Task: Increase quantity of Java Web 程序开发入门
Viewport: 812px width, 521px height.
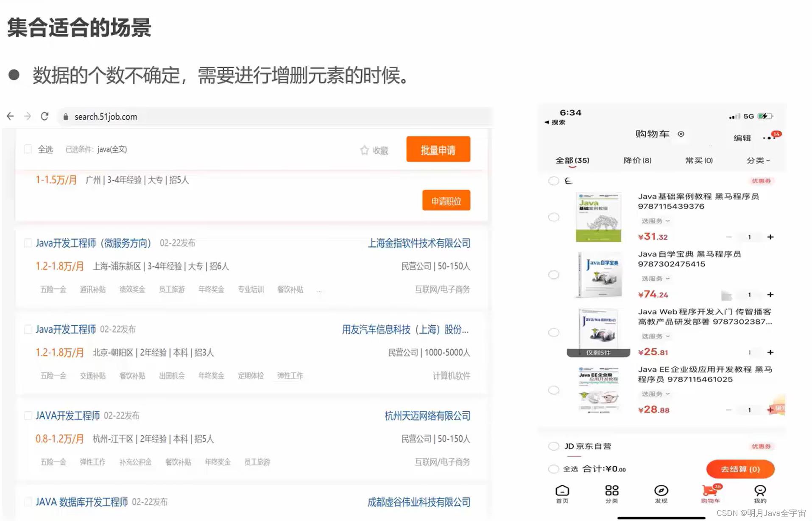Action: point(770,352)
